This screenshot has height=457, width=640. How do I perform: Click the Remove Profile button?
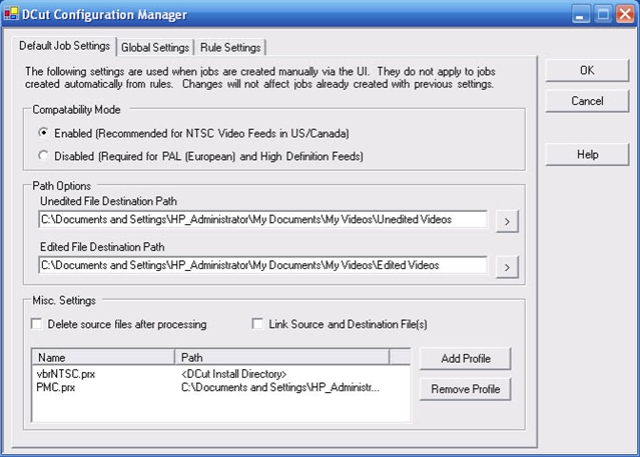pyautogui.click(x=465, y=389)
